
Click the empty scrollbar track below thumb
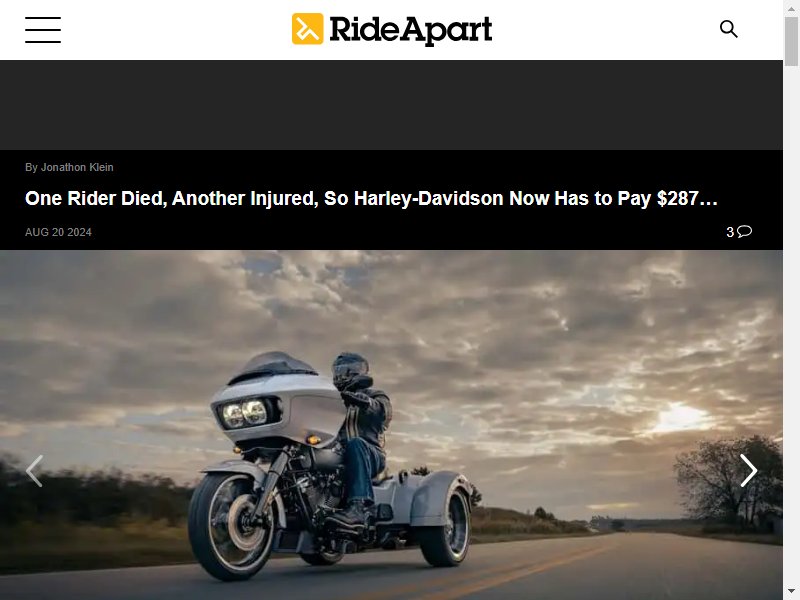pyautogui.click(x=791, y=327)
